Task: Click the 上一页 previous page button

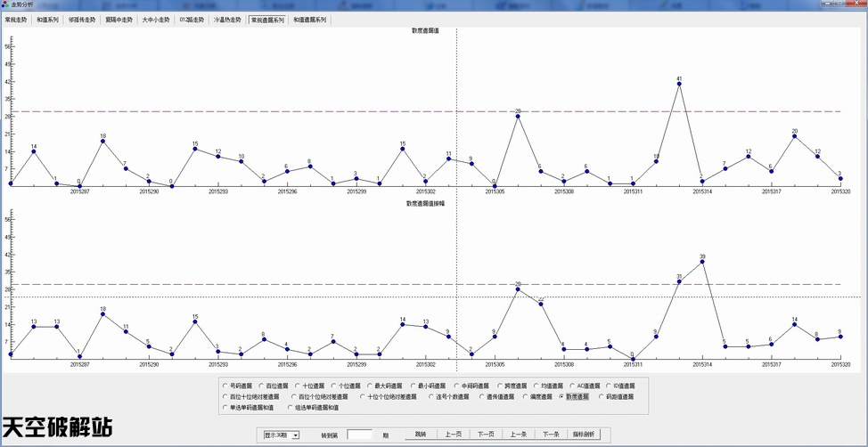Action: 453,435
